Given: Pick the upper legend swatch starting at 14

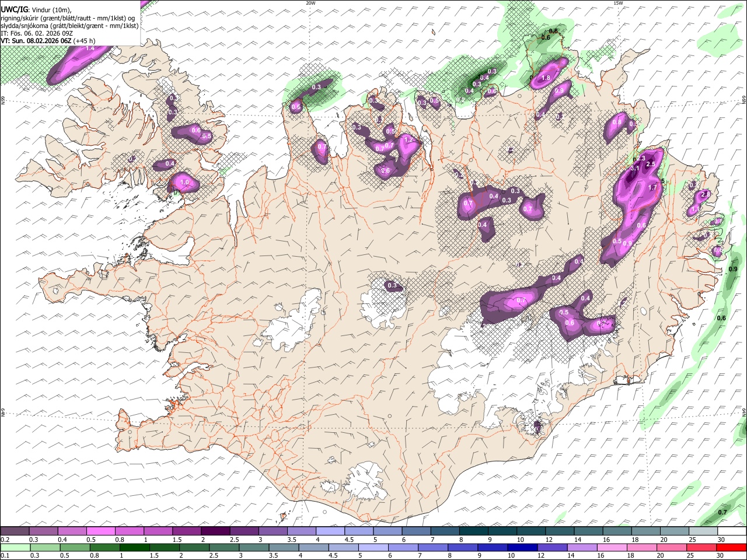Looking at the screenshot, I should [588, 531].
